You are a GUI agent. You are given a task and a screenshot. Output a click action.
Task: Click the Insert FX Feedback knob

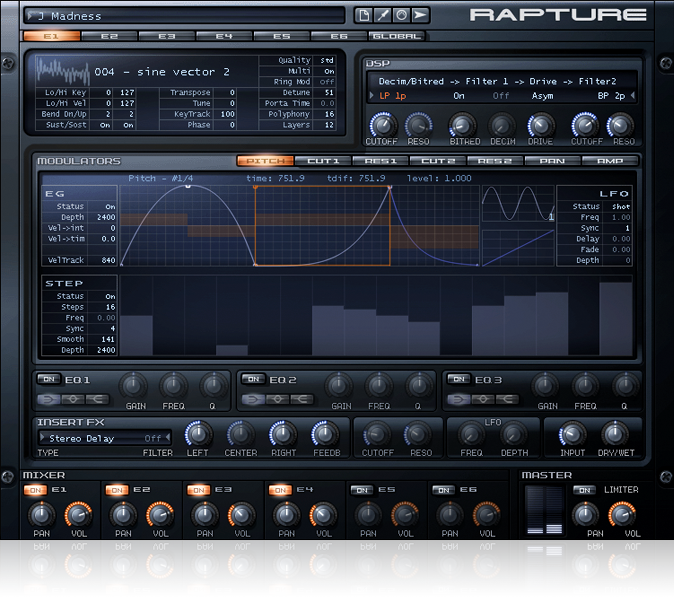[324, 433]
